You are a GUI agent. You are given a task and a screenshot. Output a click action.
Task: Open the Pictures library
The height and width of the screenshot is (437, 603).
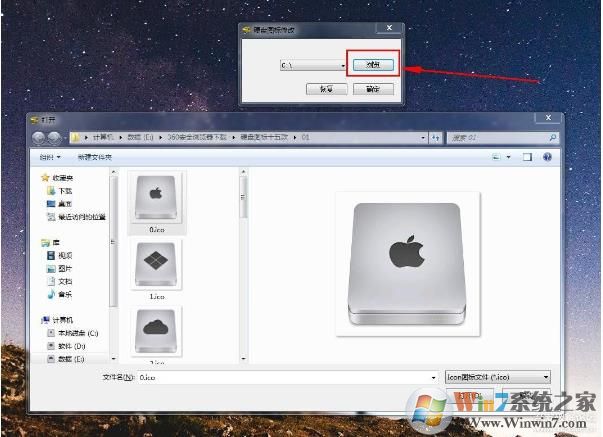[59, 269]
